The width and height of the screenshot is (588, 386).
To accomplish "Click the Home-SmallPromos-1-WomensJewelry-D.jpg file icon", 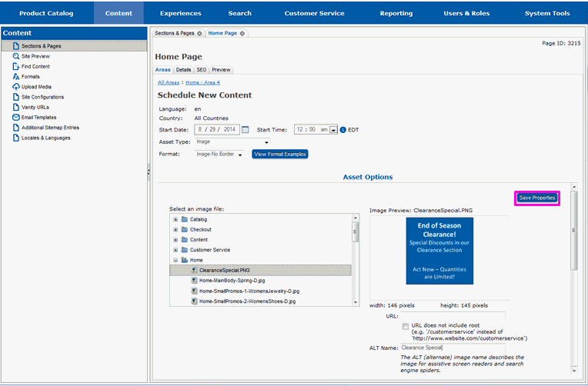I will pos(194,291).
